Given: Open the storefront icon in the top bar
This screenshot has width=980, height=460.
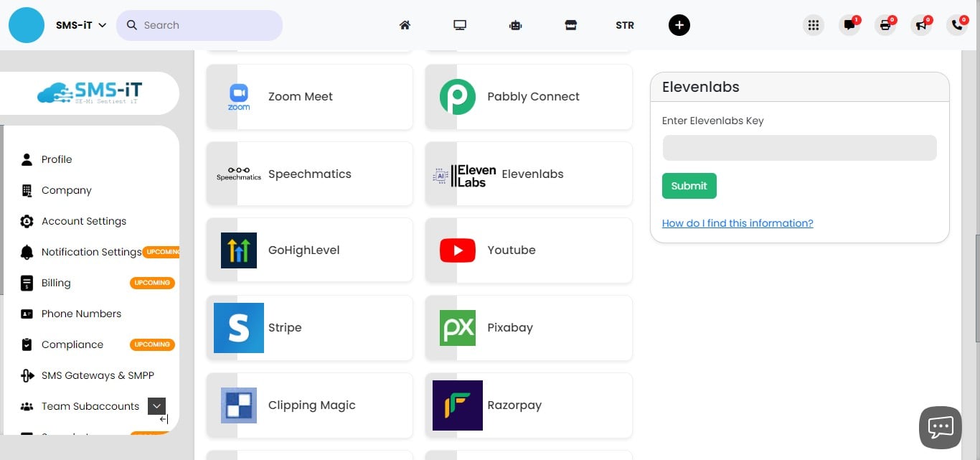Looking at the screenshot, I should click(570, 24).
